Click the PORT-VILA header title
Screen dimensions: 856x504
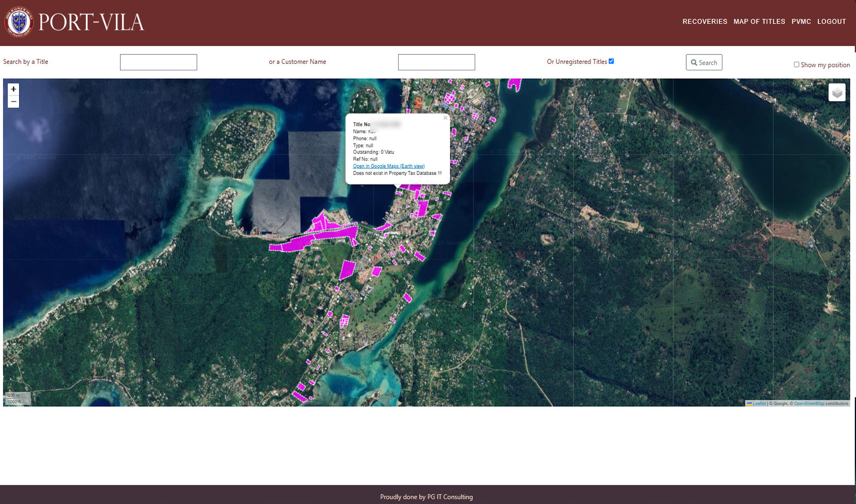[x=91, y=23]
